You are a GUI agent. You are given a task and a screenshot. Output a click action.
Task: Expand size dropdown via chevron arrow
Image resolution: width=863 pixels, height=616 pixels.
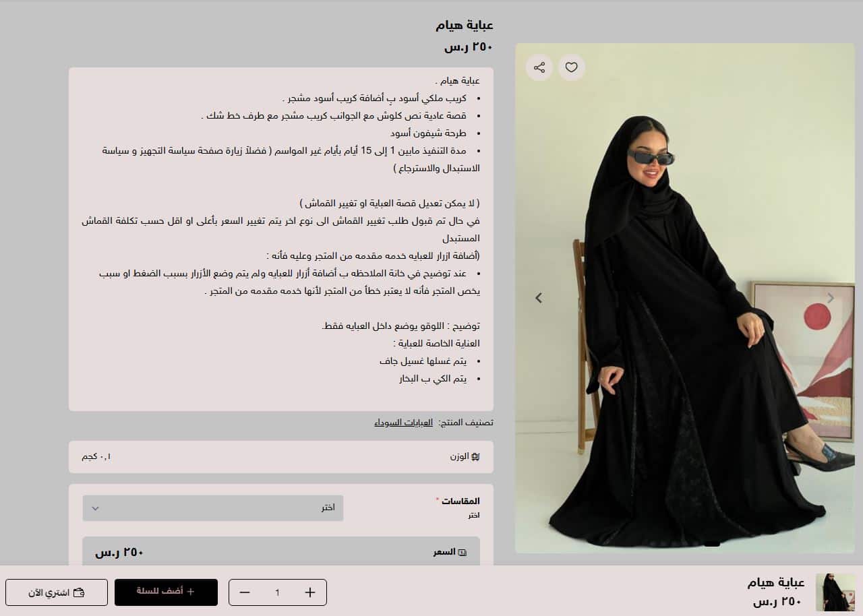point(96,508)
